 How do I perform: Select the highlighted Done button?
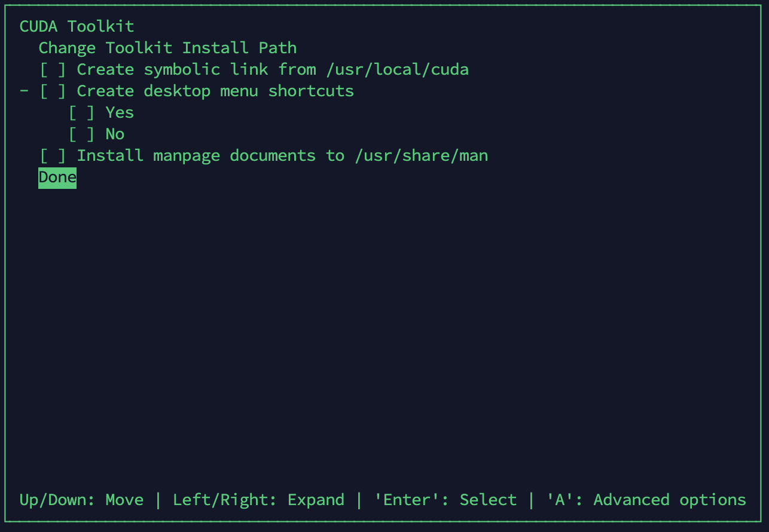[57, 178]
